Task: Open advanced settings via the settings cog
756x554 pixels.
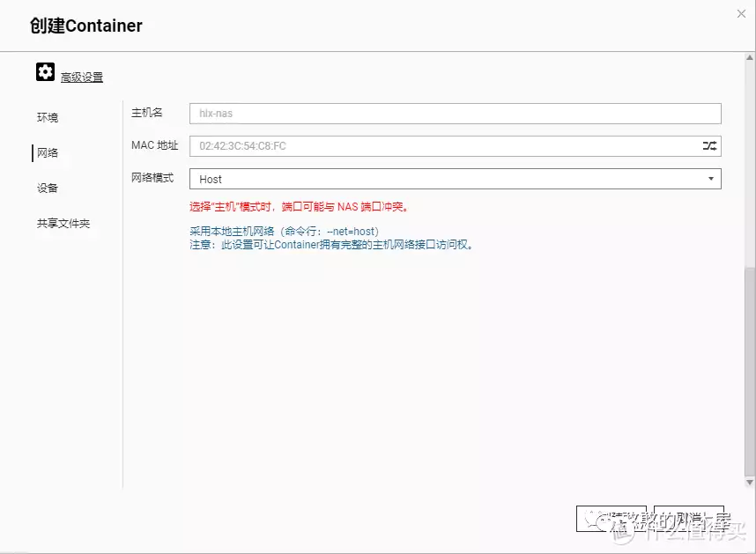Action: [45, 71]
